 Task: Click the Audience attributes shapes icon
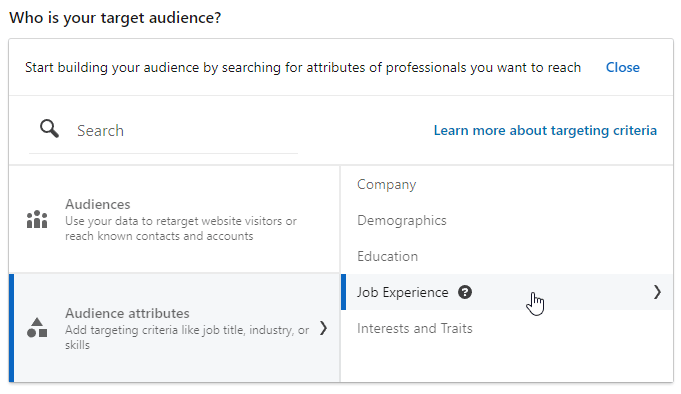[x=37, y=328]
